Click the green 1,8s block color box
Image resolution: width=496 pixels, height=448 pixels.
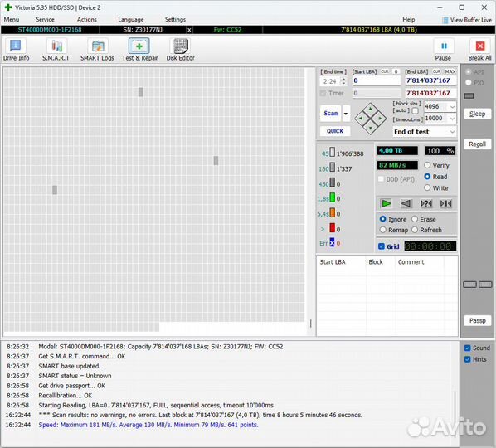pos(332,197)
